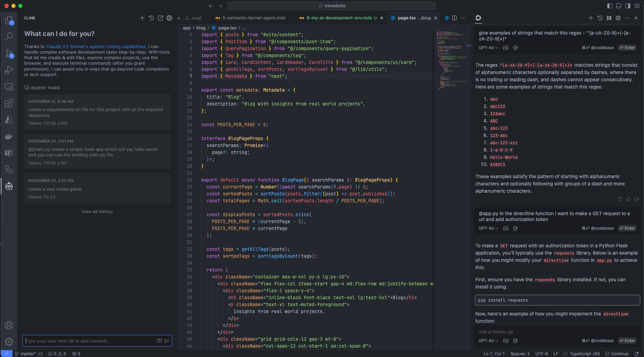Close the page.tsx tab
The image size is (644, 357).
point(436,18)
